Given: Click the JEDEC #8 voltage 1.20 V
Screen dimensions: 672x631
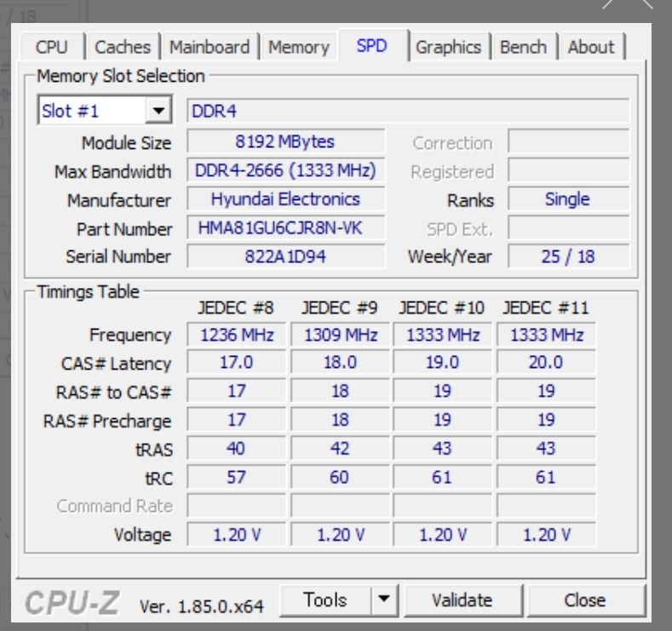Looking at the screenshot, I should click(237, 535).
